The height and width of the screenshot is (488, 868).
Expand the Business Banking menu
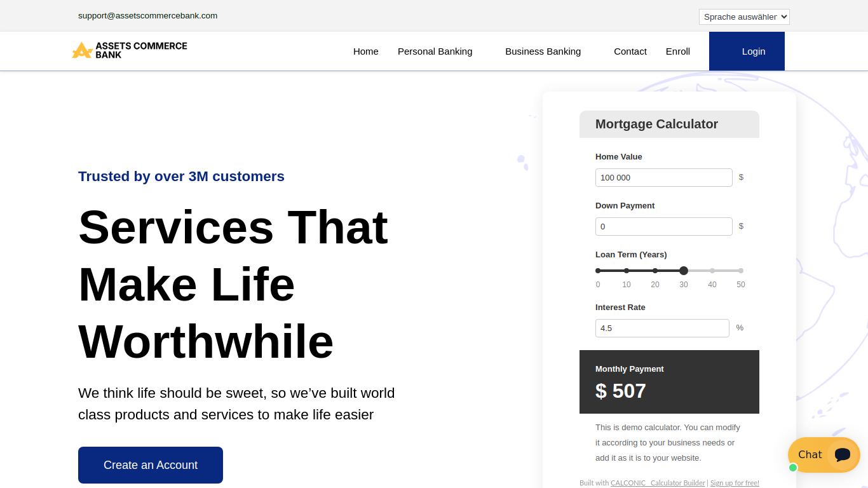point(543,51)
